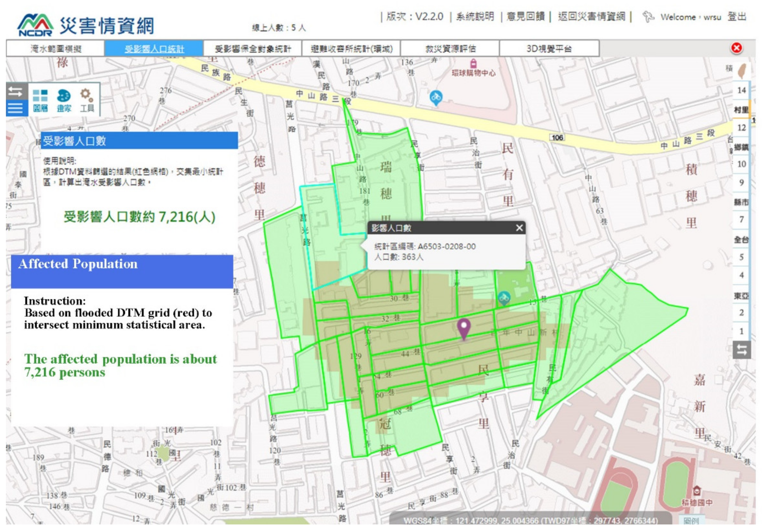Collapse zoom bar with bottom swap arrows

(x=742, y=350)
